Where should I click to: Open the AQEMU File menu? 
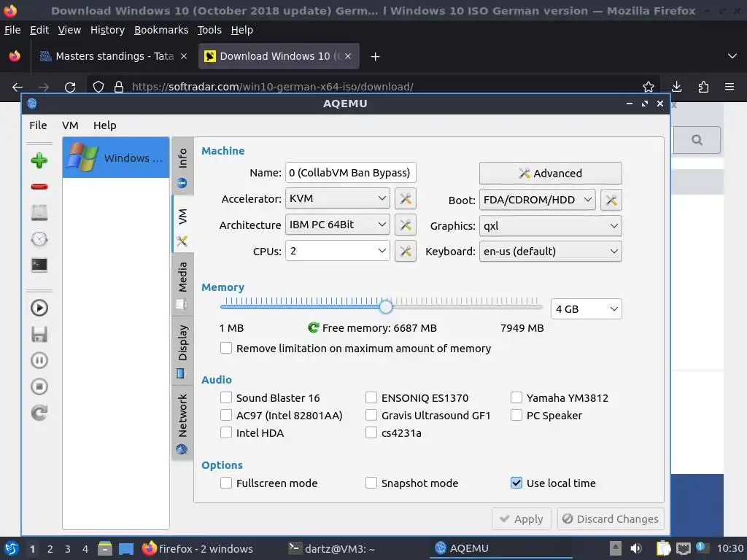click(x=38, y=125)
